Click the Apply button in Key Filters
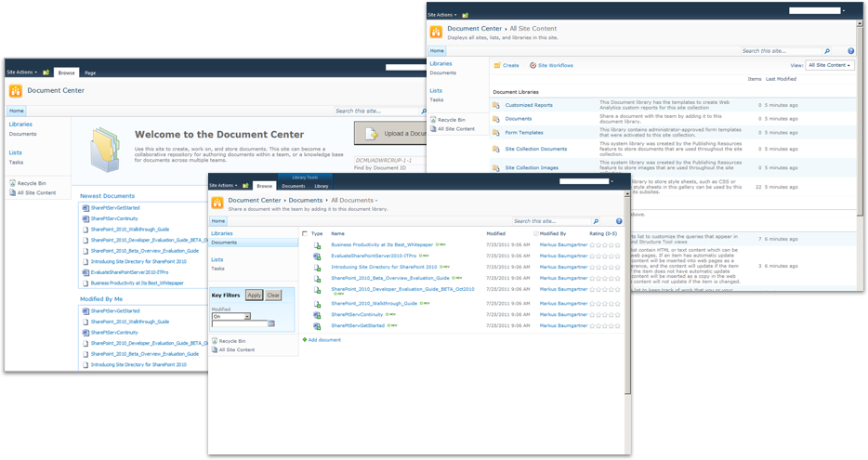 click(x=254, y=296)
